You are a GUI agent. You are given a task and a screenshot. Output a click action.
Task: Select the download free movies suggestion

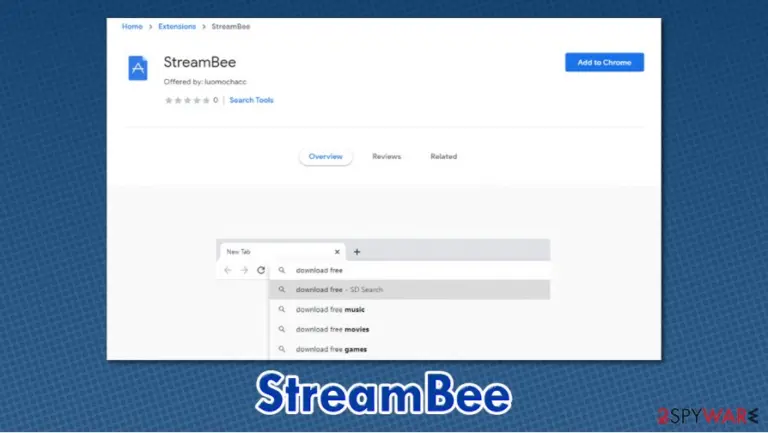409,329
